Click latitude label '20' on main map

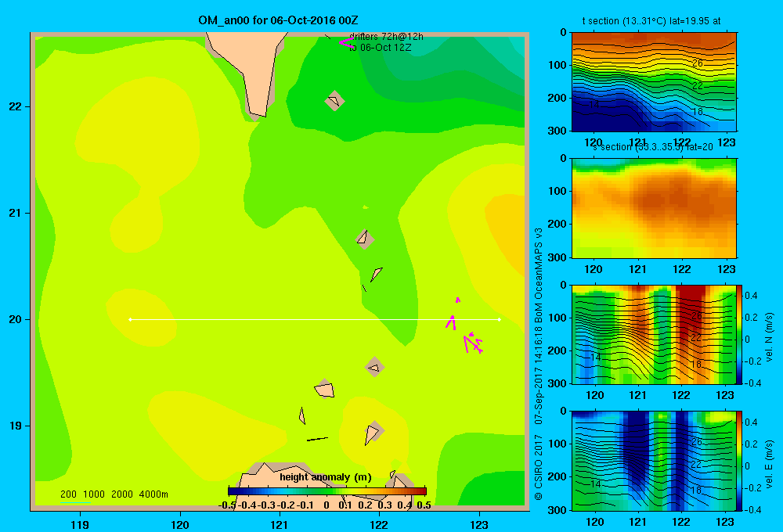(16, 319)
